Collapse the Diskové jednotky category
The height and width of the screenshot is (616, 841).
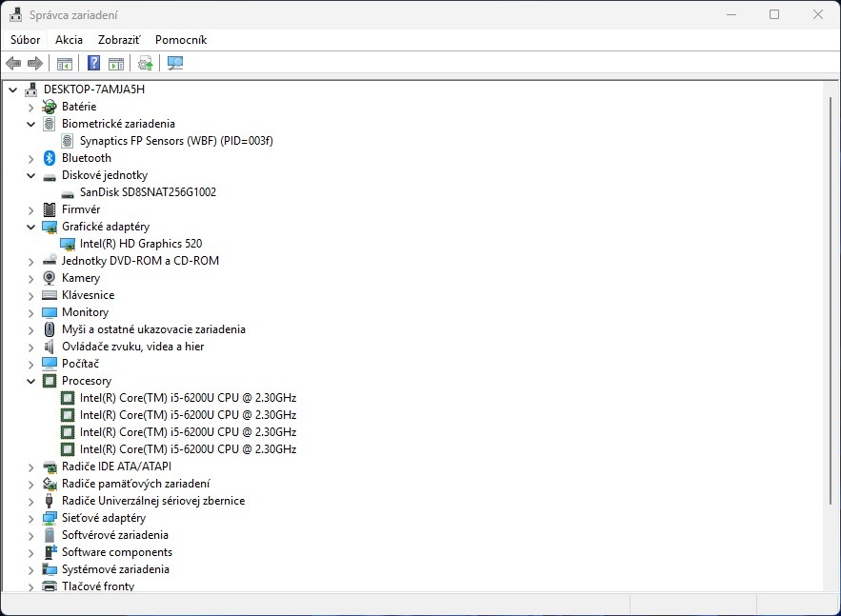point(30,175)
